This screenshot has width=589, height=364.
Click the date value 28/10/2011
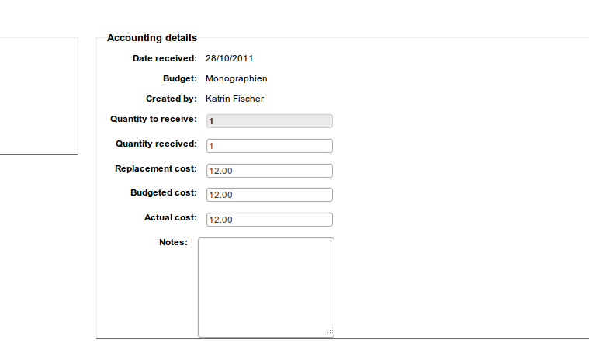(x=230, y=58)
